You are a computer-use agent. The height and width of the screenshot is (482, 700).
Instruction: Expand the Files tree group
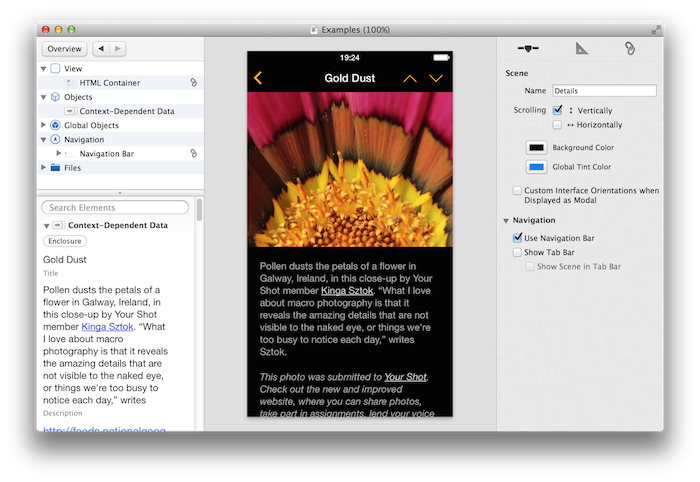[43, 168]
